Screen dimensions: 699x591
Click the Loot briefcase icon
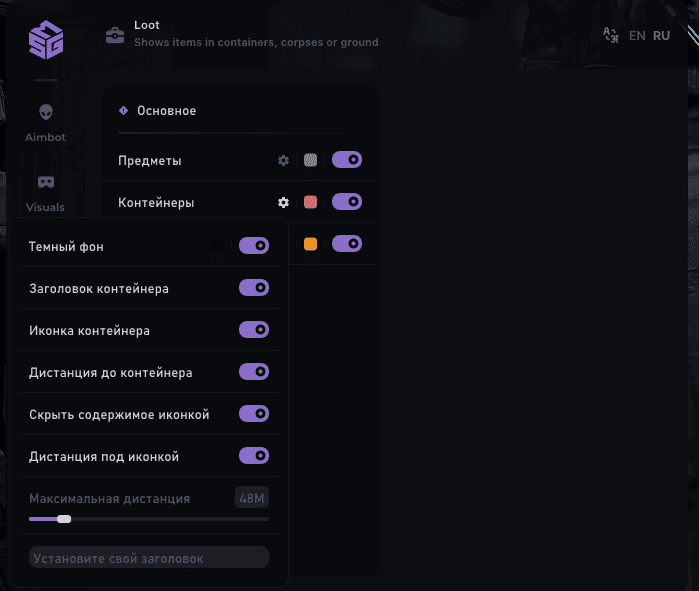point(116,36)
